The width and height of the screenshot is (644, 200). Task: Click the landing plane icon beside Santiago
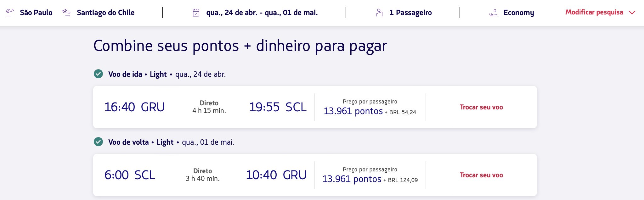66,13
